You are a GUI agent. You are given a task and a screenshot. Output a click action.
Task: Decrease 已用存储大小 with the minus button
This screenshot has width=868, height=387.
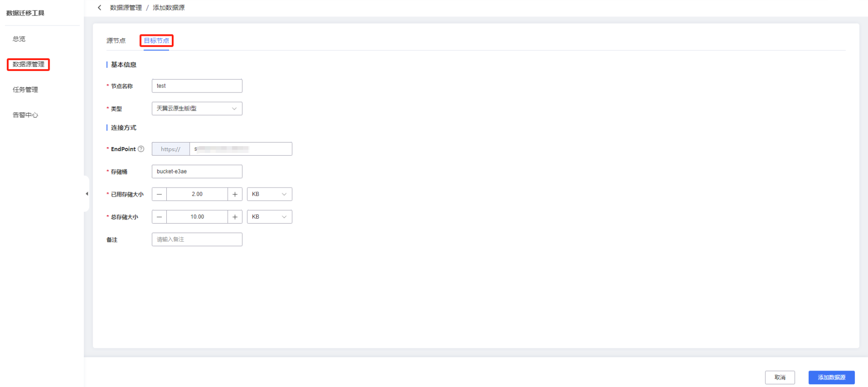[x=159, y=194]
